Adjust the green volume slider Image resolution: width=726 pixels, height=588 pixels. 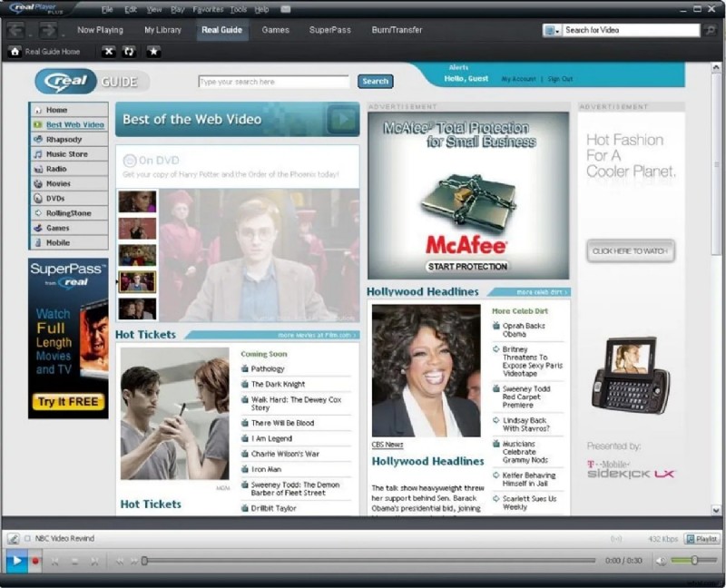(694, 561)
